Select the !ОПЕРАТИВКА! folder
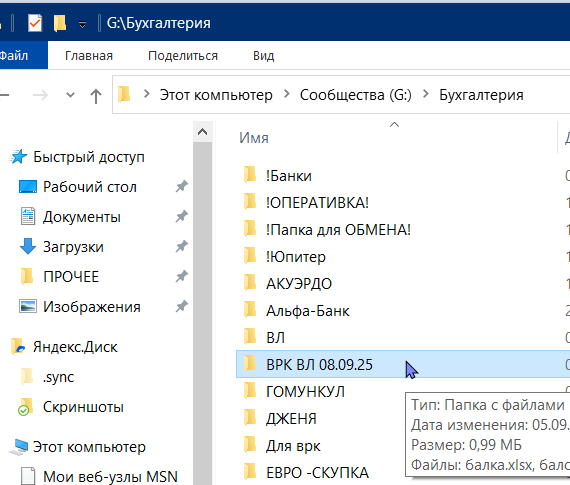570x485 pixels. [x=317, y=203]
